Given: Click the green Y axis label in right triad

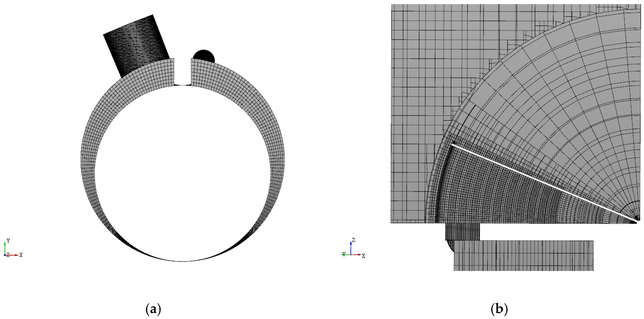Looking at the screenshot, I should coord(344,254).
